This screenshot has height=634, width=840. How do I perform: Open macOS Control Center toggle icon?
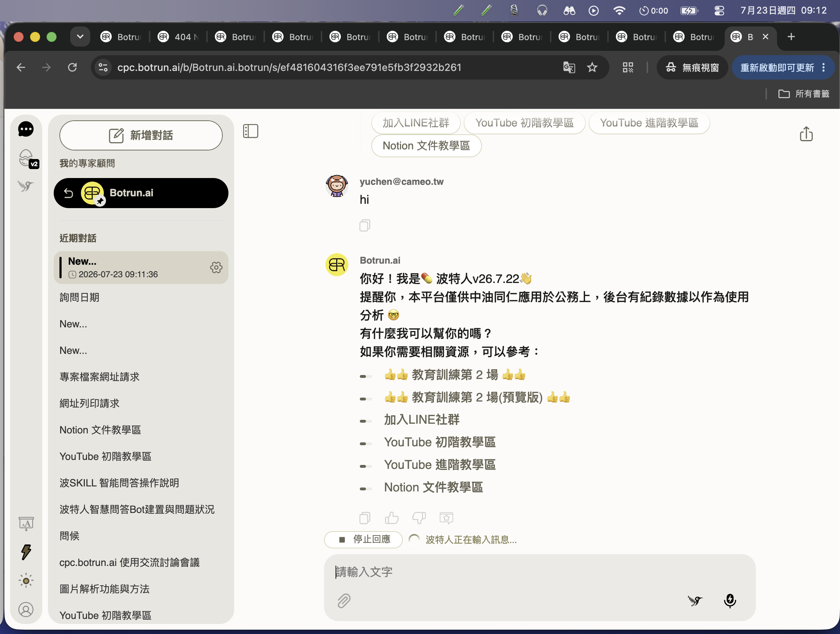[x=719, y=11]
